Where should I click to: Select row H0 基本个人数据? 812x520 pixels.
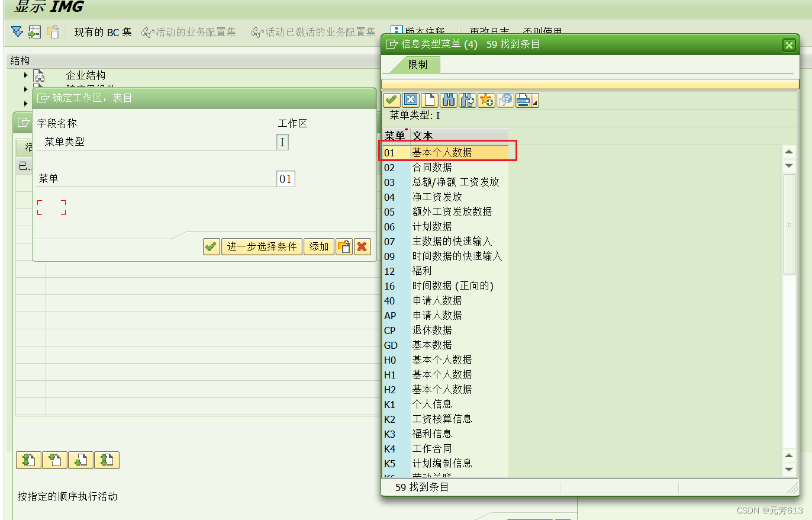[x=445, y=360]
